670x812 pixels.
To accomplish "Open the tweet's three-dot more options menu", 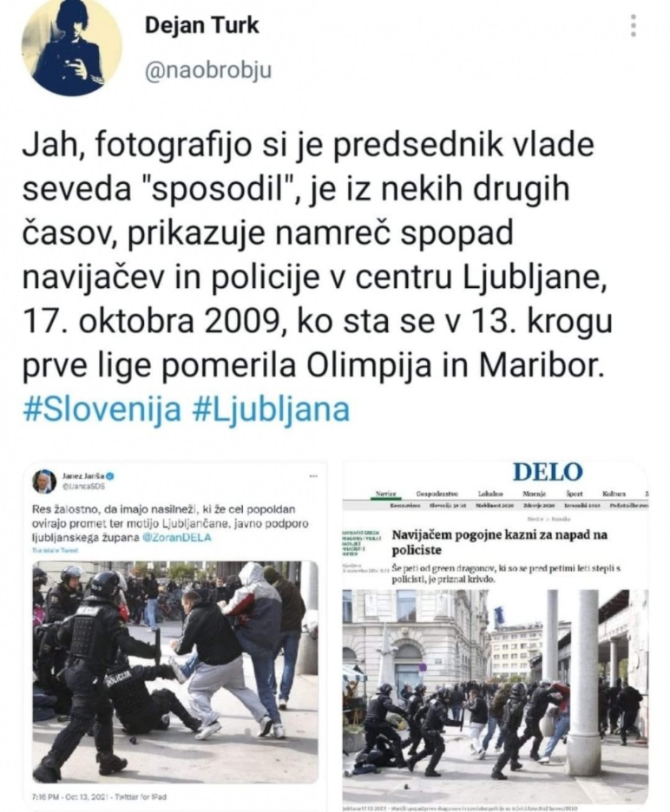I will click(633, 26).
